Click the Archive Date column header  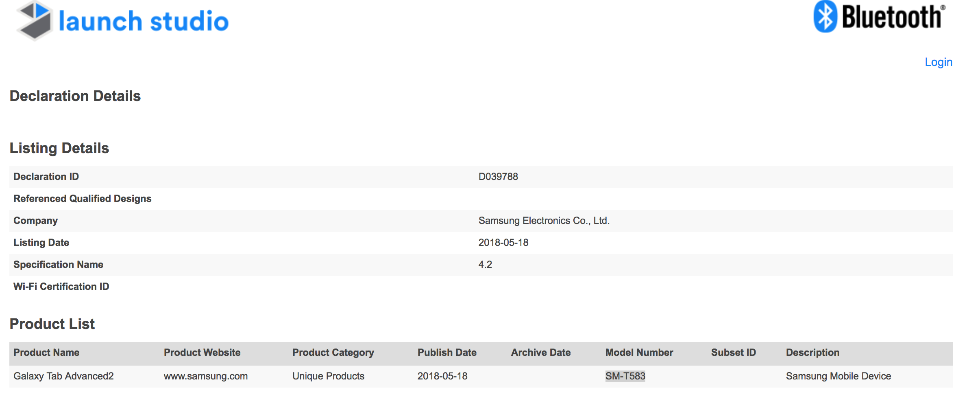541,353
